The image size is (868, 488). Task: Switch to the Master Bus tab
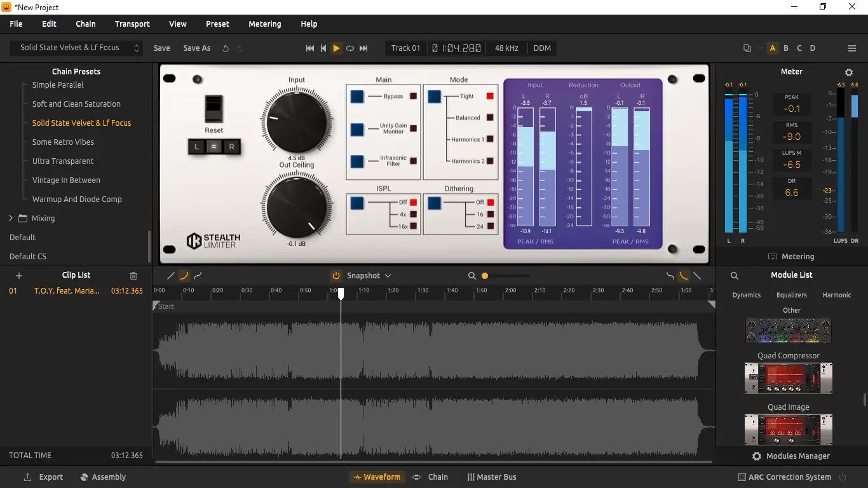(x=491, y=477)
